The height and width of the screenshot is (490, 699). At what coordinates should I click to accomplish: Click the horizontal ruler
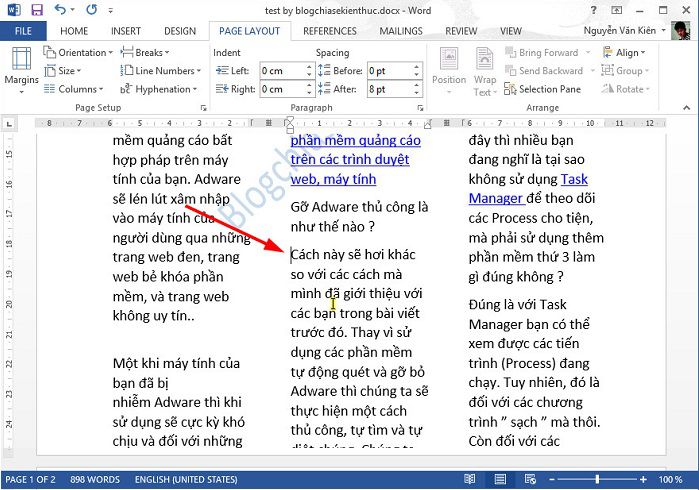tap(350, 123)
